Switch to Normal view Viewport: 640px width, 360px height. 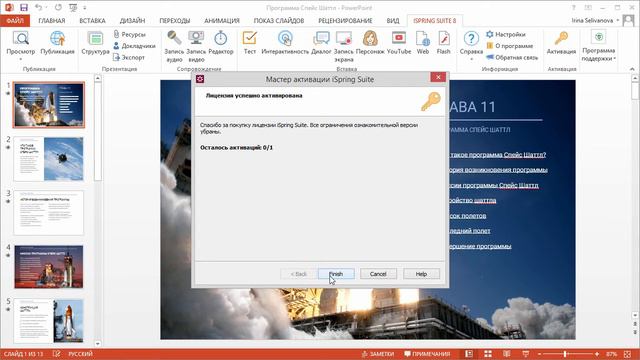coord(469,354)
